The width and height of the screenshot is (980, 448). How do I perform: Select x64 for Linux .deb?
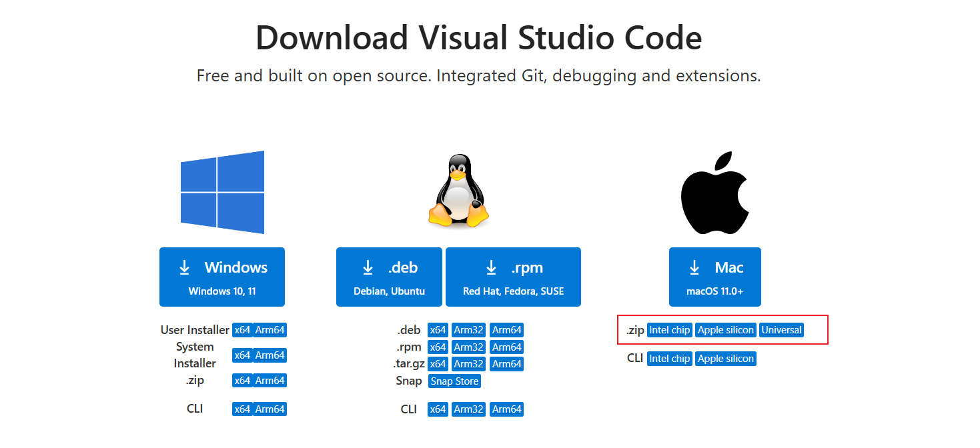tap(438, 330)
